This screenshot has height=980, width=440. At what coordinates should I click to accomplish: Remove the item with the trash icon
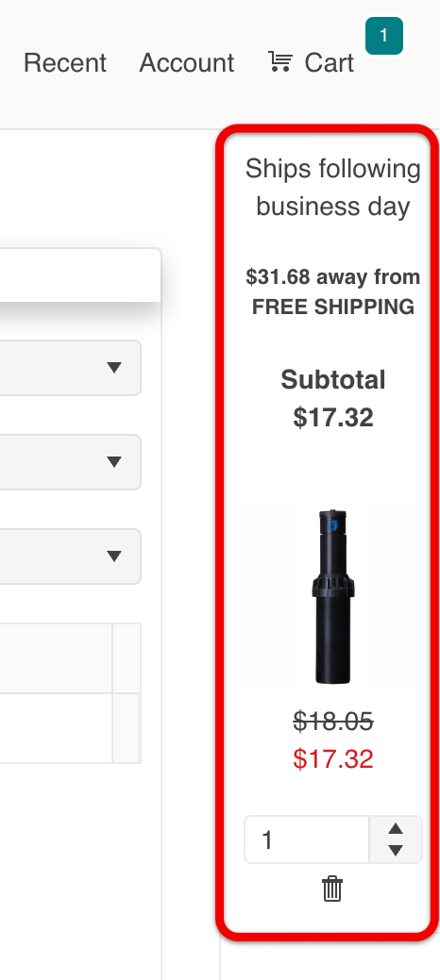[332, 889]
